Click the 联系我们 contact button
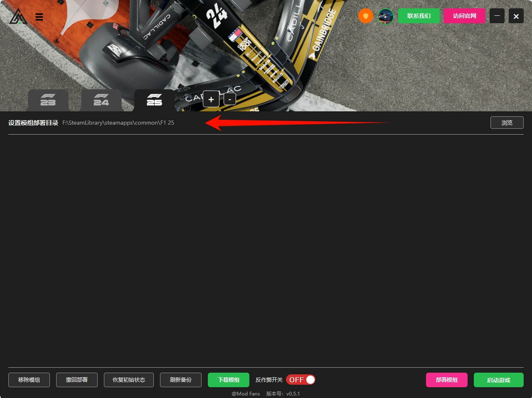This screenshot has width=532, height=398. (x=419, y=16)
